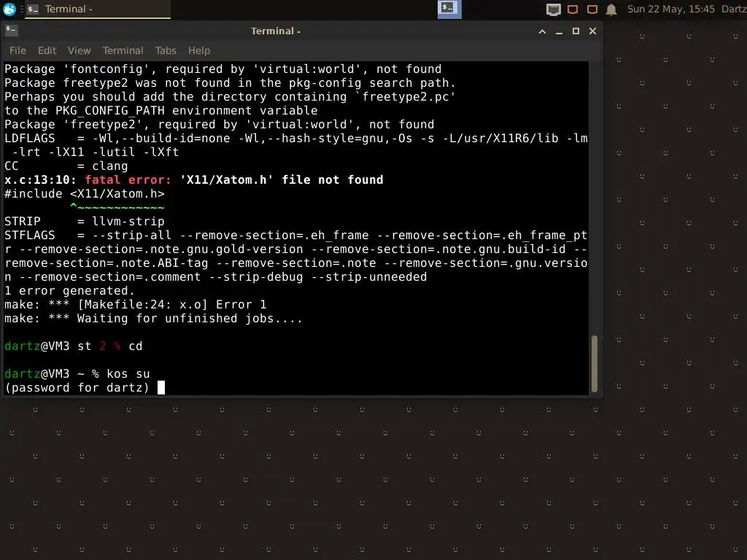Open the View menu
The height and width of the screenshot is (560, 747).
click(x=79, y=50)
